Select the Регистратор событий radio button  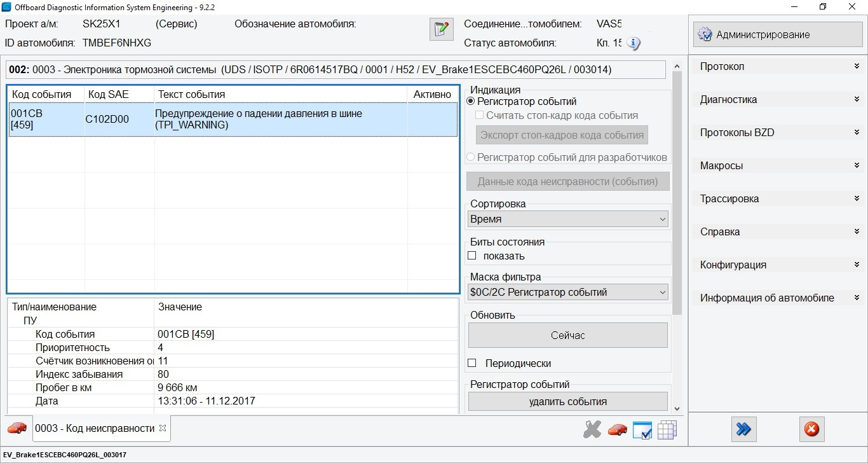click(471, 101)
